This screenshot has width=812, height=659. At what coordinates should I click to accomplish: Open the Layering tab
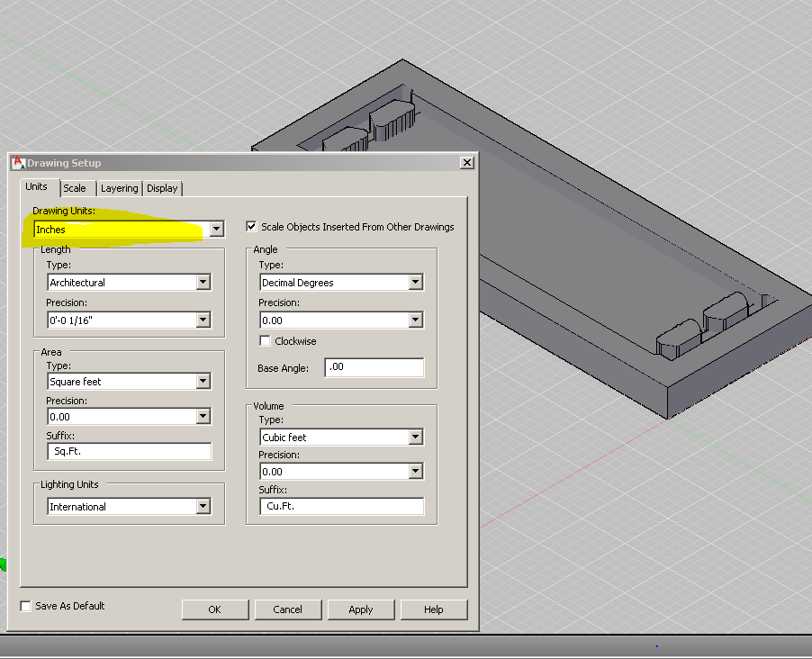click(119, 188)
